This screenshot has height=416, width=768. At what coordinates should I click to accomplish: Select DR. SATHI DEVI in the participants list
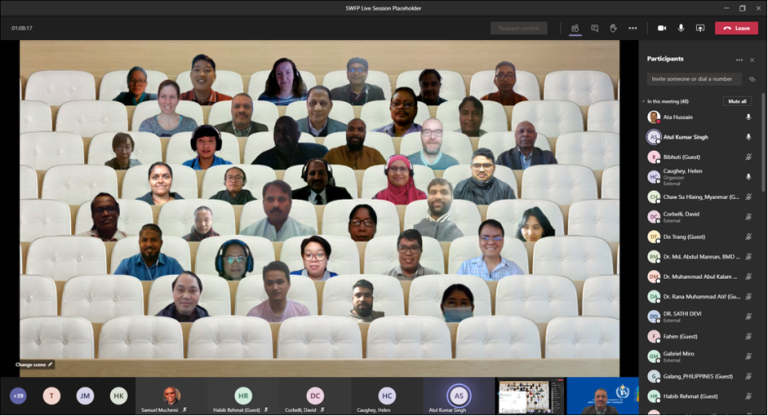(x=700, y=317)
